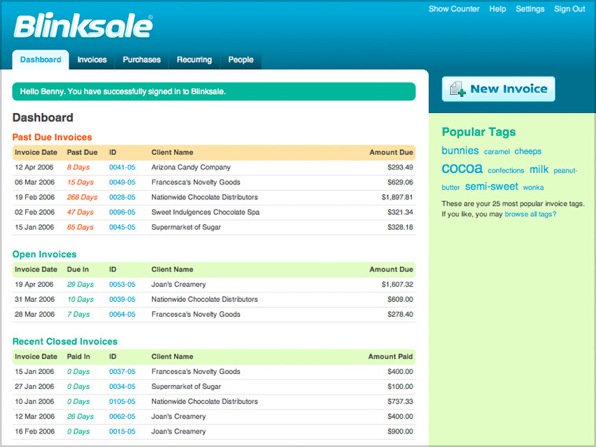Create a New Invoice
This screenshot has width=596, height=447.
click(498, 89)
